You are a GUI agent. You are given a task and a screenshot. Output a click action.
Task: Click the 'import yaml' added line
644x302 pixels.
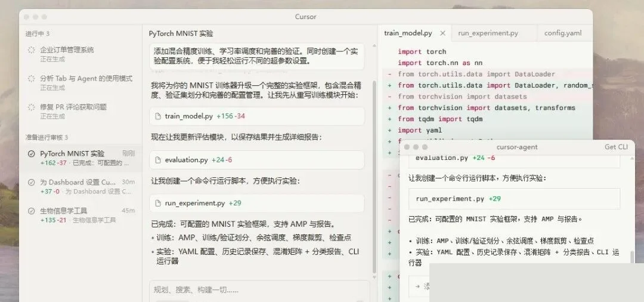[x=420, y=130]
